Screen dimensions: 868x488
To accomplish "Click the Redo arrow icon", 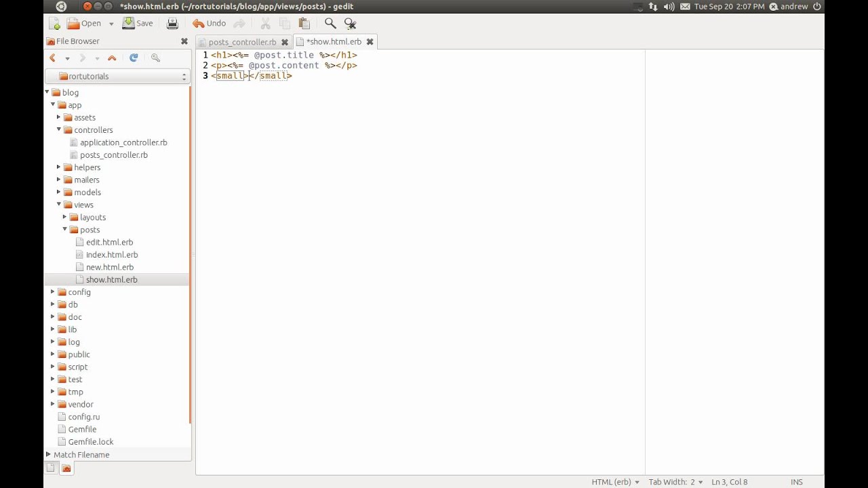I will (239, 23).
